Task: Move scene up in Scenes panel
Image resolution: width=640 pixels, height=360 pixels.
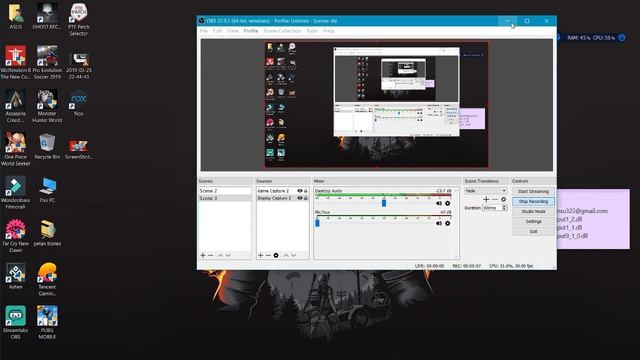Action: 220,255
